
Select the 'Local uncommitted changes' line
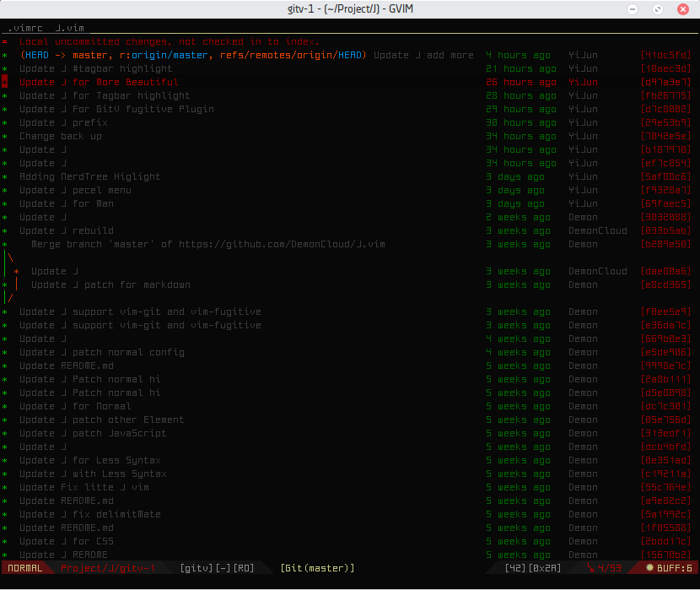[170, 41]
